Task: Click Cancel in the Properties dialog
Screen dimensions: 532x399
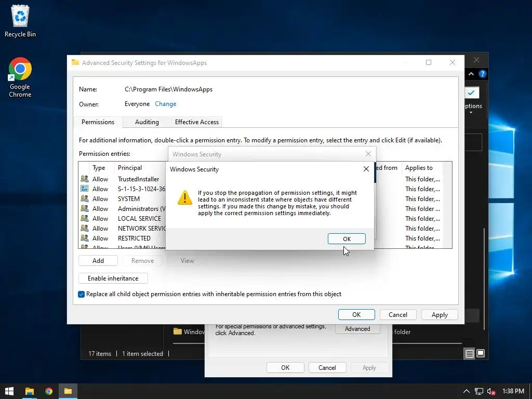Action: point(327,367)
